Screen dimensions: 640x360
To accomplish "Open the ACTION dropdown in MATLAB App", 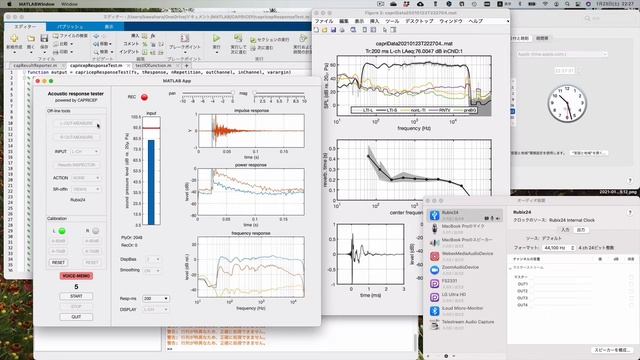I will point(86,178).
